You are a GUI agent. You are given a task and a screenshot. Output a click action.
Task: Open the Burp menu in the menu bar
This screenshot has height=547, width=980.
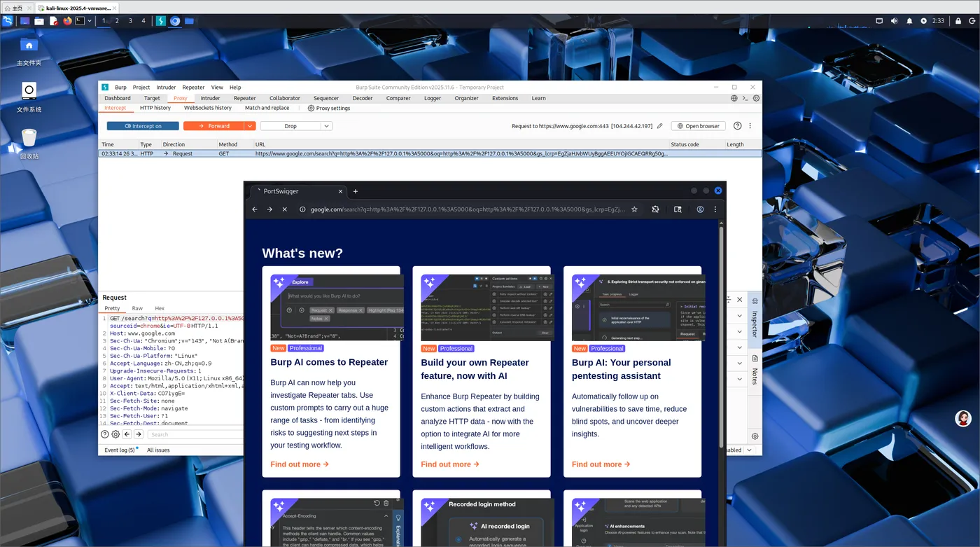120,88
